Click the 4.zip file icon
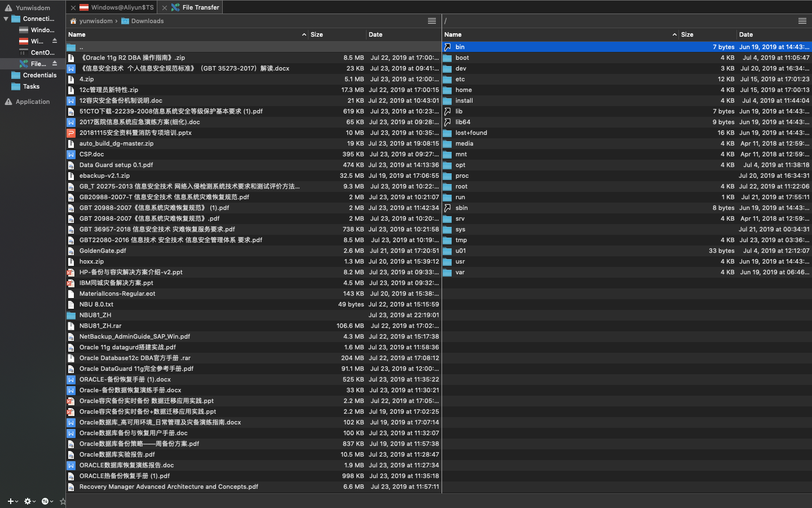 pos(71,79)
